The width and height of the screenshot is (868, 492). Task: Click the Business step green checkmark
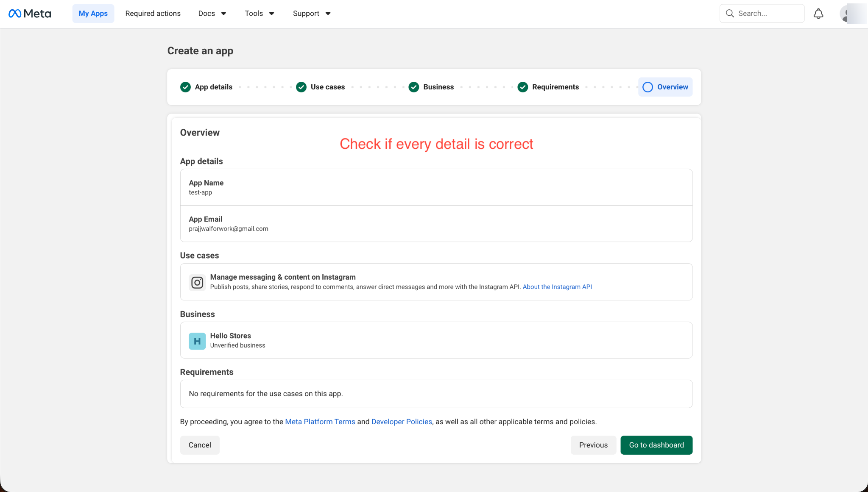pos(414,87)
